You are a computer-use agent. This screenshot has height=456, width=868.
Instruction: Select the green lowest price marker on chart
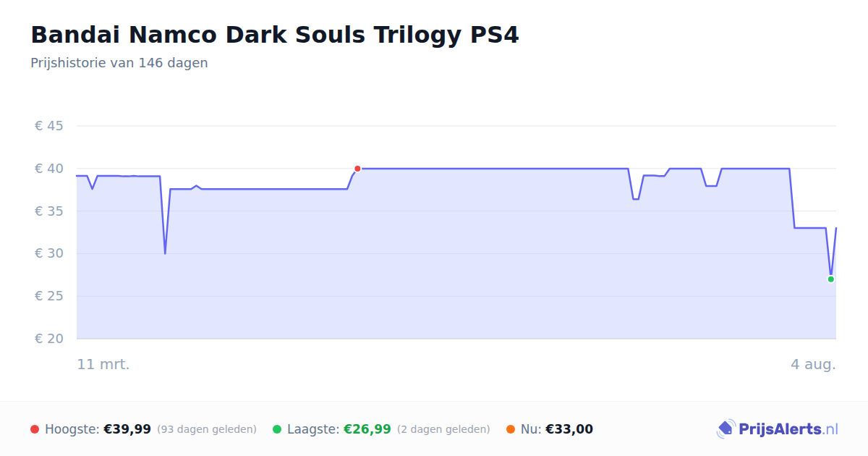coord(831,279)
